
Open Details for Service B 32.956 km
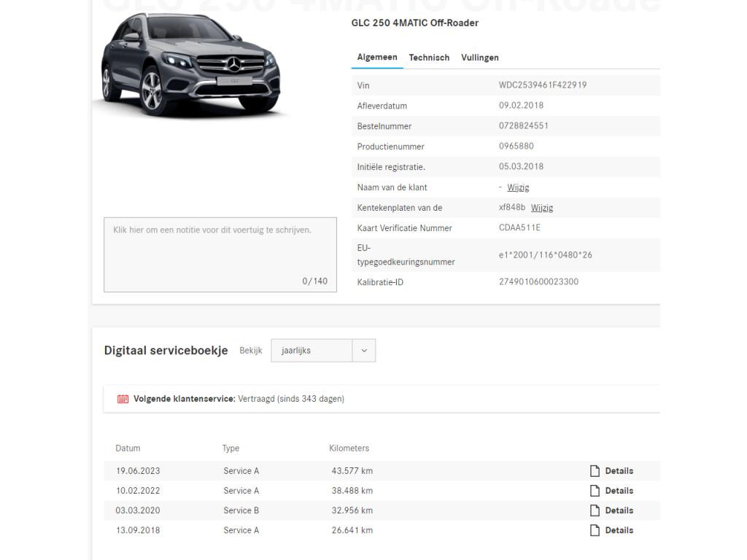(619, 510)
